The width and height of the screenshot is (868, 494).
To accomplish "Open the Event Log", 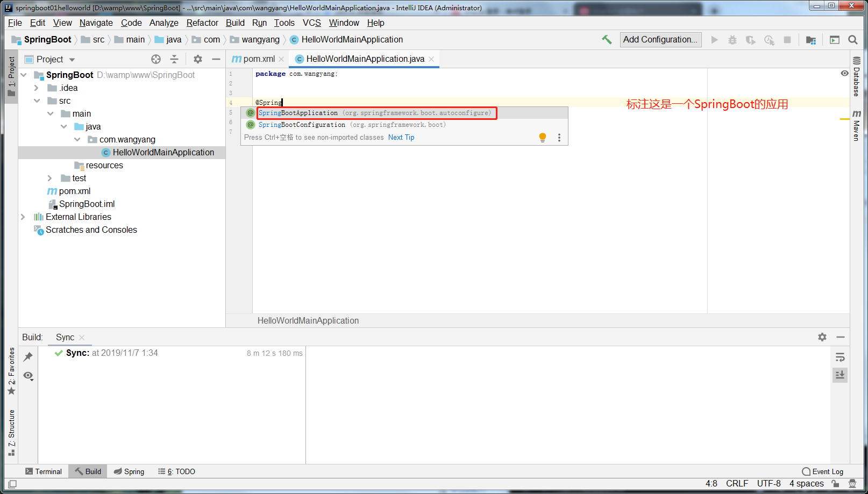I will tap(823, 471).
